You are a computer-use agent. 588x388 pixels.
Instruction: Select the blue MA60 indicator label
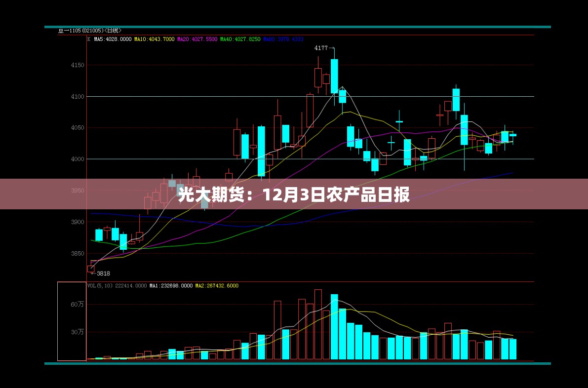tap(283, 39)
